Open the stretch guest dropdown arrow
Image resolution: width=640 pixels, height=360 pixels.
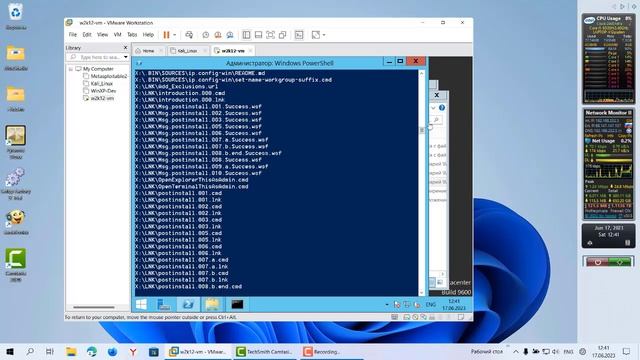[x=324, y=35]
